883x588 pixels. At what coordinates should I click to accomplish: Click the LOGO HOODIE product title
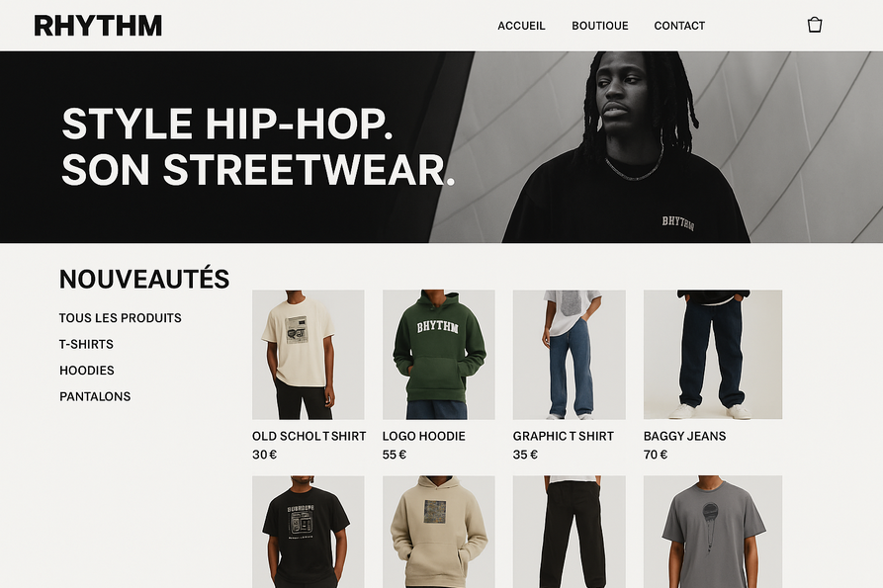(423, 436)
